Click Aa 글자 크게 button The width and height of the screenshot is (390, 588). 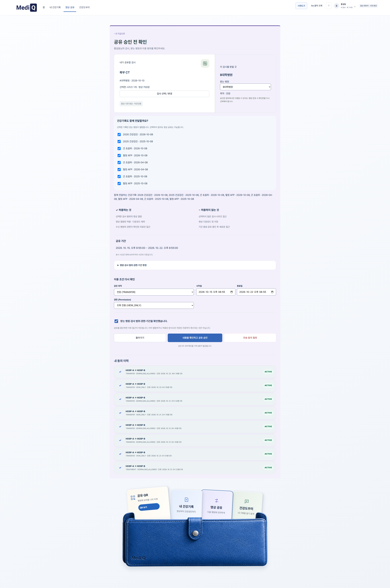point(316,6)
